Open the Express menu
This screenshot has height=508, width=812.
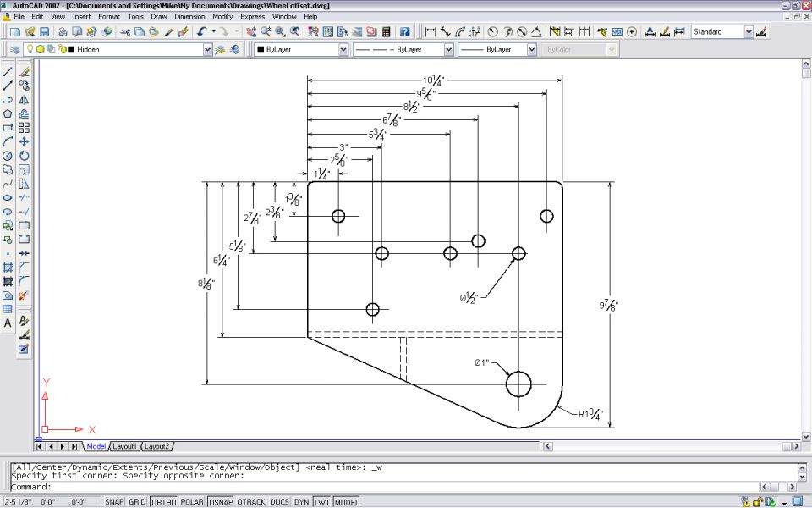(x=253, y=17)
